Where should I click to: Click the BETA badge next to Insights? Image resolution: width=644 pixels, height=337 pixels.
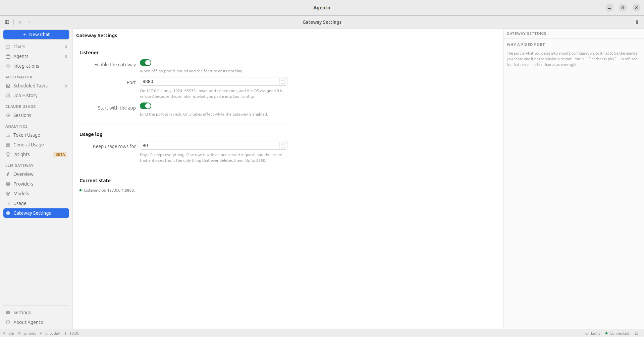pos(60,155)
